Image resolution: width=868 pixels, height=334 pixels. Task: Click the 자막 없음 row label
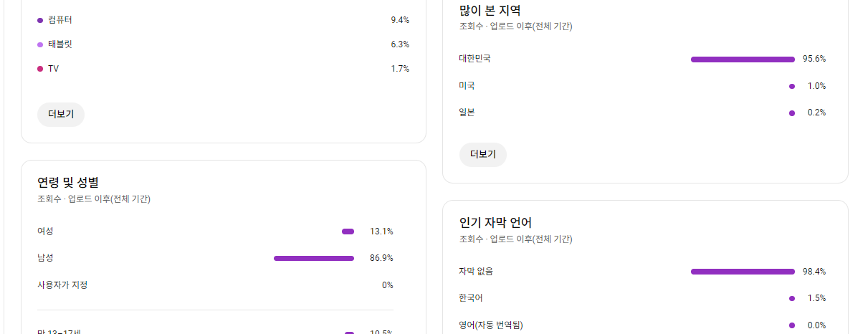tap(476, 272)
